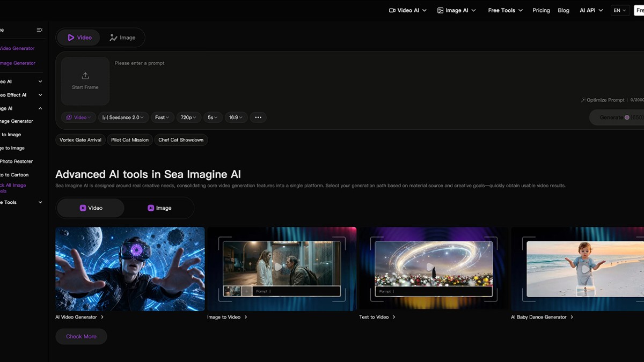This screenshot has width=644, height=362.
Task: Open the Video AI menu in header
Action: (408, 10)
